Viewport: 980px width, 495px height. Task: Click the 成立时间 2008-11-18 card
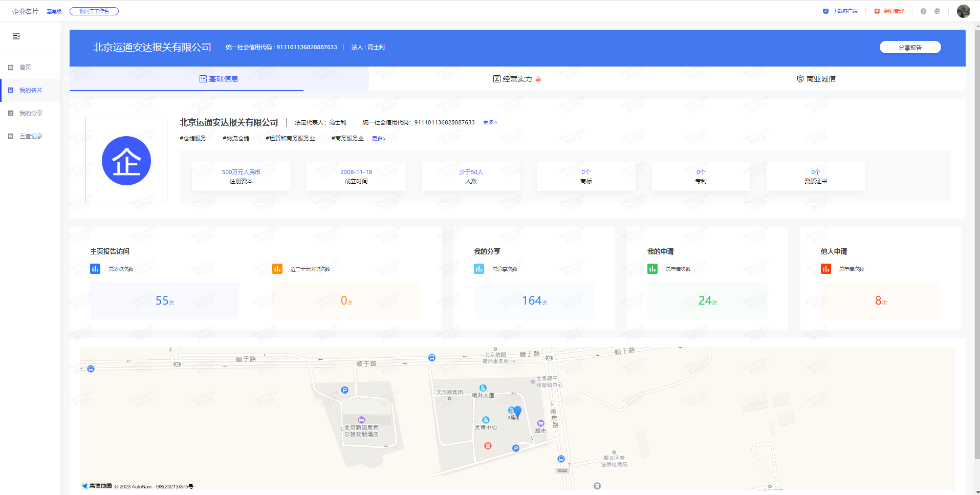click(x=356, y=177)
